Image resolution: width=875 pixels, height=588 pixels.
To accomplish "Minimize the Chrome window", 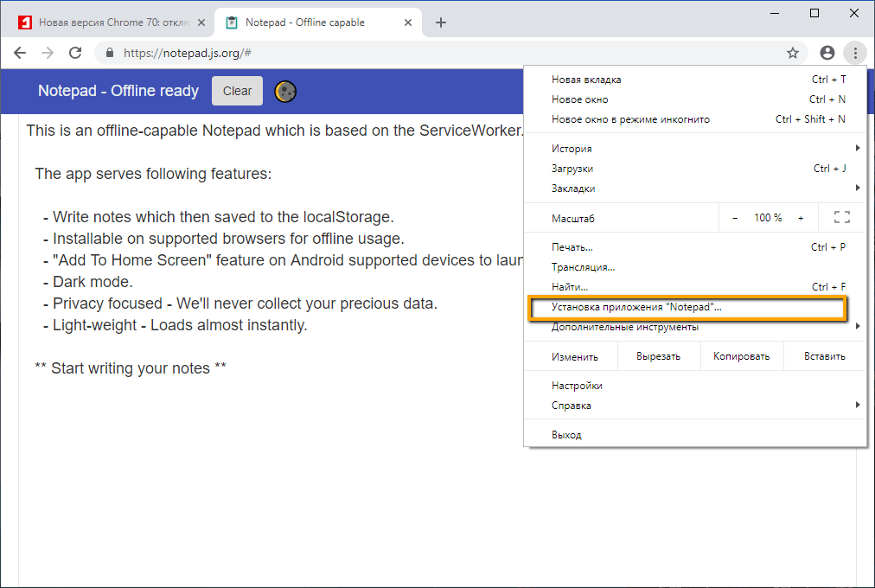I will click(x=775, y=13).
